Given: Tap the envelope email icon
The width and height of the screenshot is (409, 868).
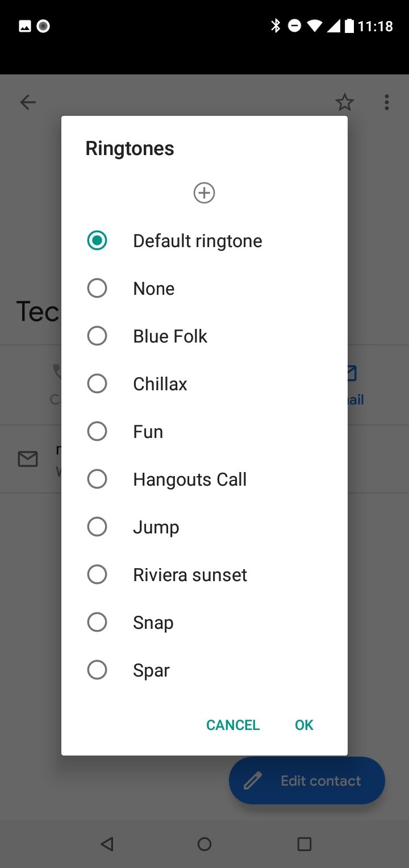Looking at the screenshot, I should pos(28,459).
